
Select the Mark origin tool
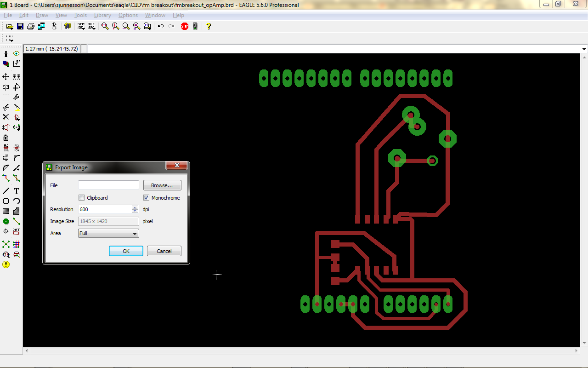click(x=17, y=64)
